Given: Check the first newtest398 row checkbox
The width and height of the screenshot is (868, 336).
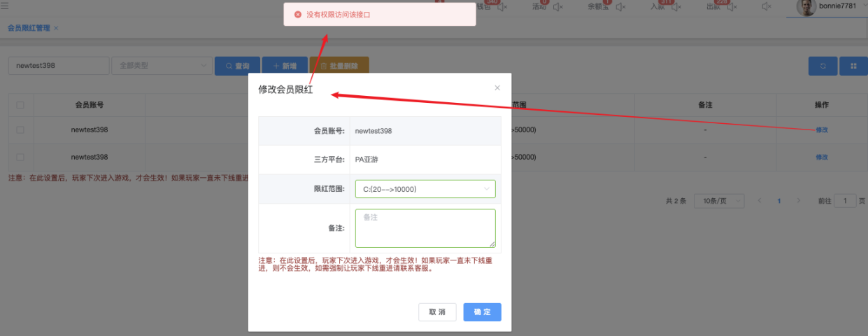Looking at the screenshot, I should (20, 130).
